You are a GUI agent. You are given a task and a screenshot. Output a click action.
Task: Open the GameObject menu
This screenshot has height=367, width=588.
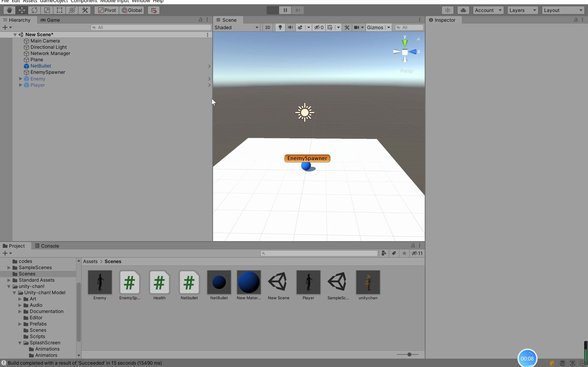point(54,1)
